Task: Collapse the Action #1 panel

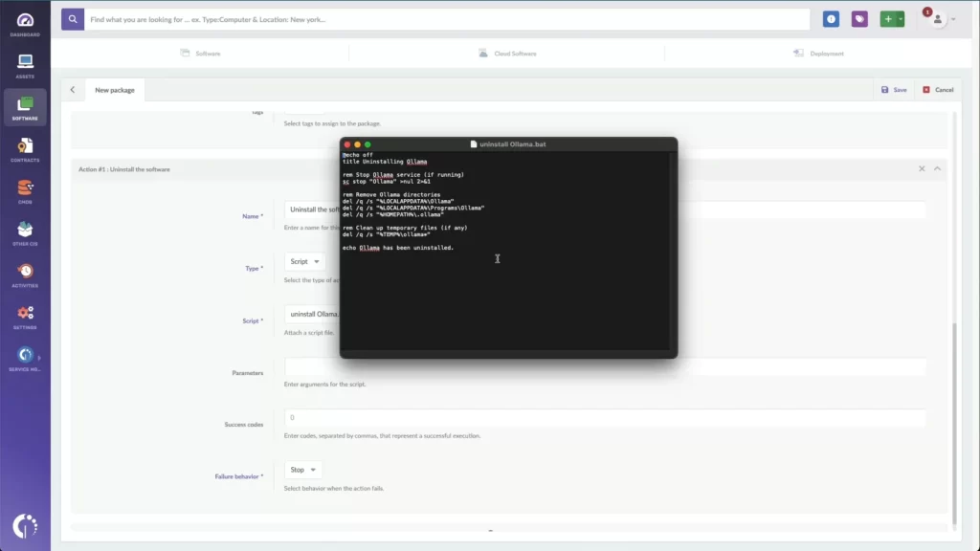Action: 938,168
